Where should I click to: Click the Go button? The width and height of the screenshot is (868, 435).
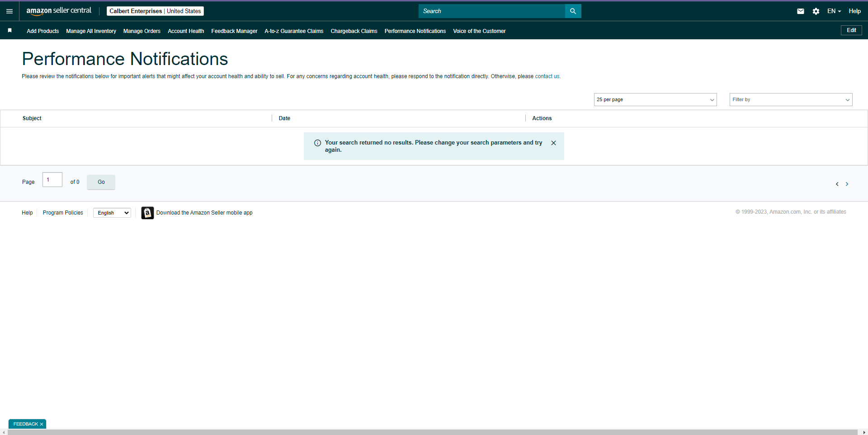pyautogui.click(x=101, y=182)
